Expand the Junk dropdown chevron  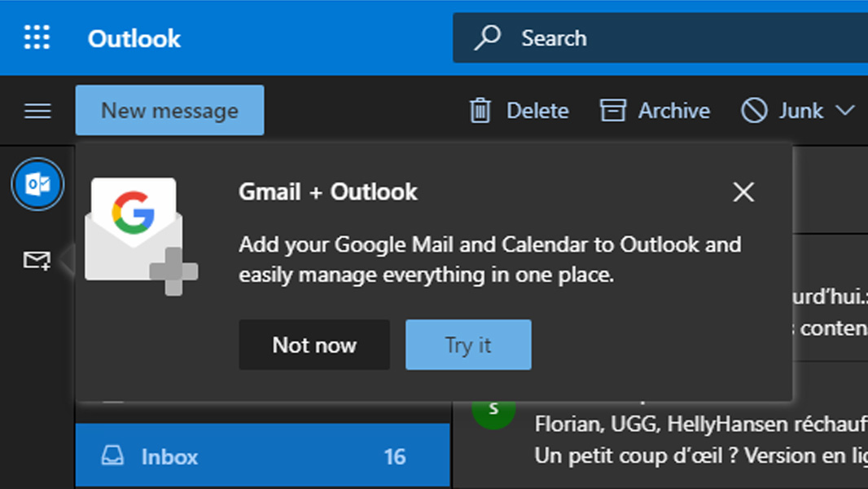(x=845, y=111)
